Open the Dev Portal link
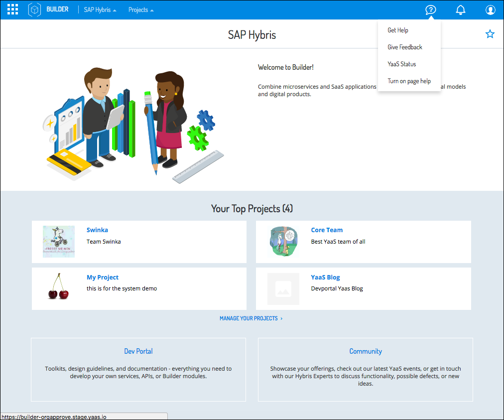The image size is (504, 420). click(x=138, y=351)
